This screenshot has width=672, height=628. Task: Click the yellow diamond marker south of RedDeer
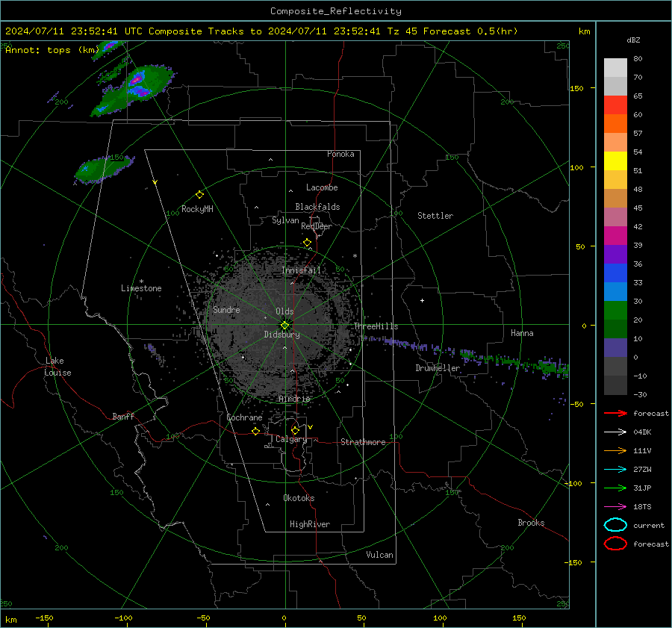[308, 243]
